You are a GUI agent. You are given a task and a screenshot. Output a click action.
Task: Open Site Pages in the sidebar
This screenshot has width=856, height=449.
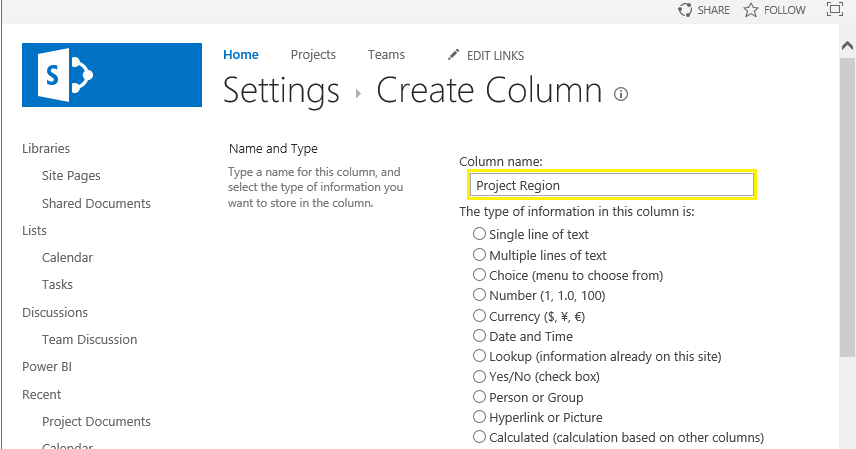click(x=71, y=175)
